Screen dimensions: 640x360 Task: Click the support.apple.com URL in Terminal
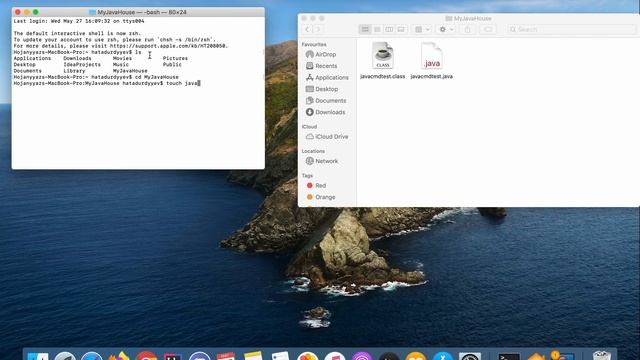(169, 46)
